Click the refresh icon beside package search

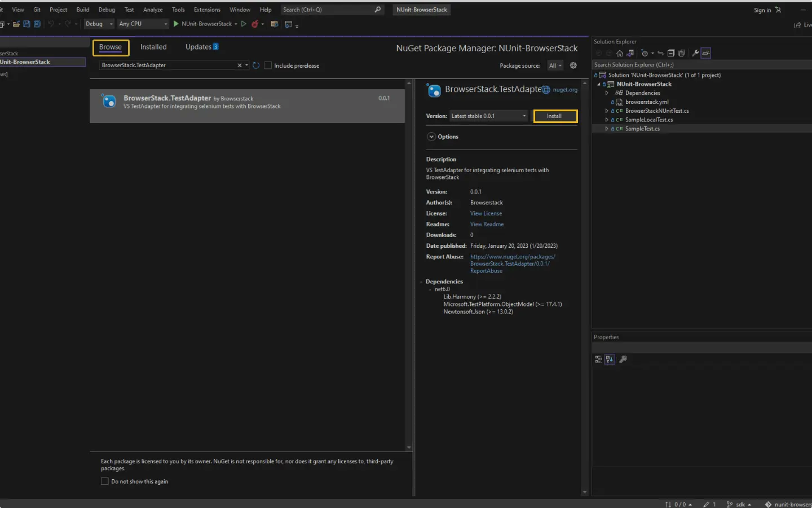[256, 65]
